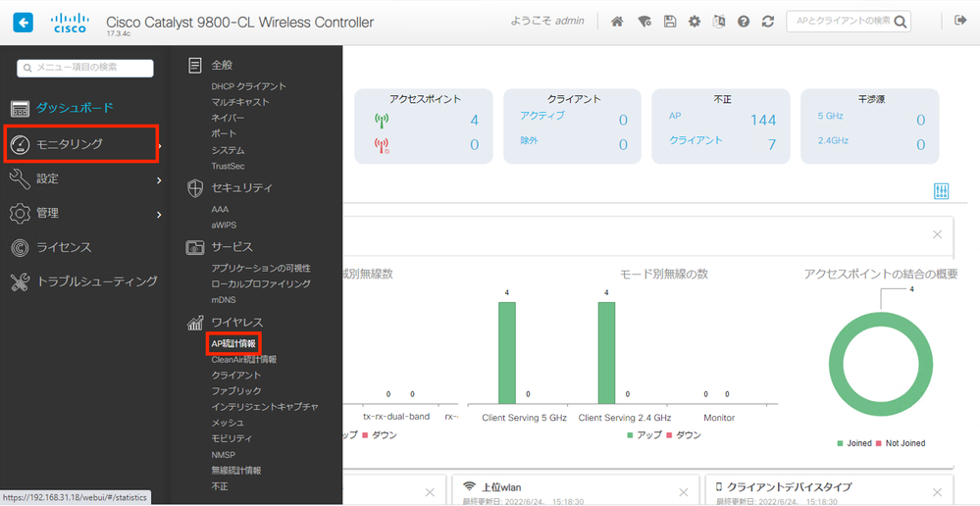
Task: Click gear icon beside 管理
Action: coord(20,214)
